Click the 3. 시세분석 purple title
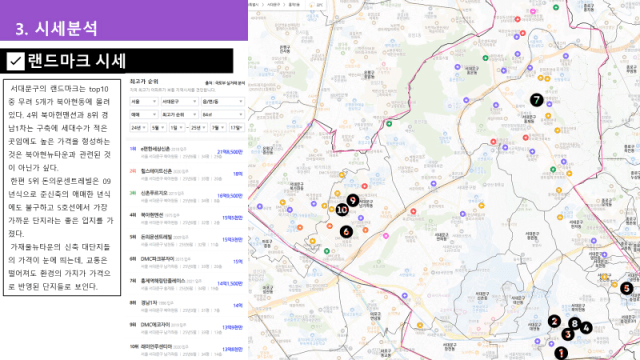 (56, 29)
